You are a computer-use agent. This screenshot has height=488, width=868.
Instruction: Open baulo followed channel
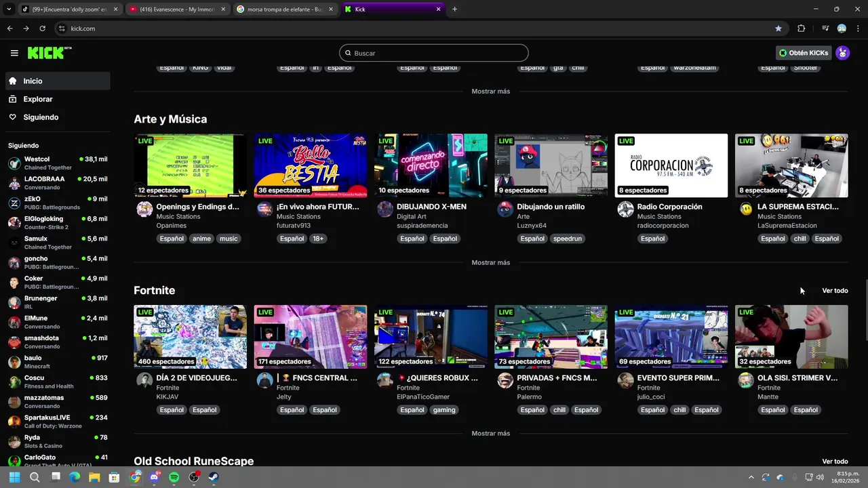(58, 362)
